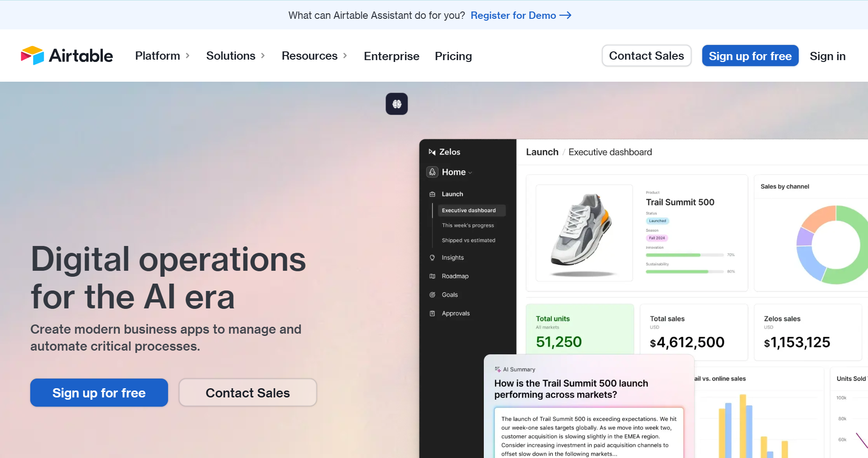This screenshot has height=458, width=868.
Task: Open Insights in the sidebar
Action: click(x=453, y=257)
